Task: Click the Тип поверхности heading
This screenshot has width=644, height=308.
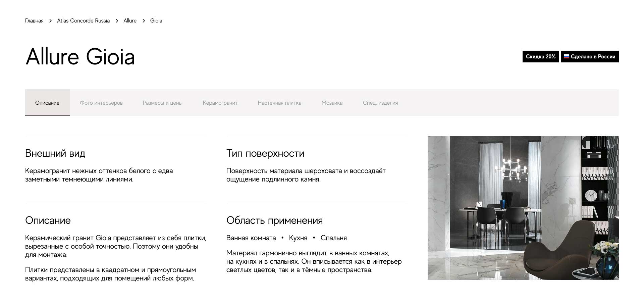Action: [265, 153]
